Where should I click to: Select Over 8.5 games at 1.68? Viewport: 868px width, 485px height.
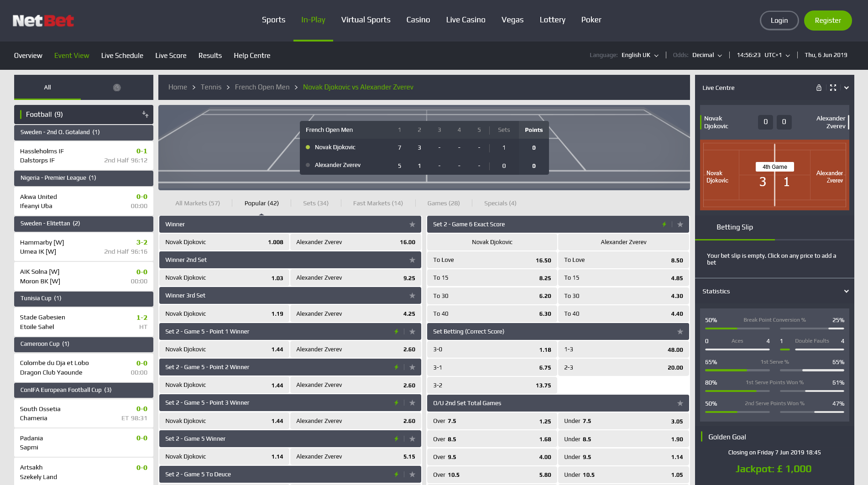[492, 439]
